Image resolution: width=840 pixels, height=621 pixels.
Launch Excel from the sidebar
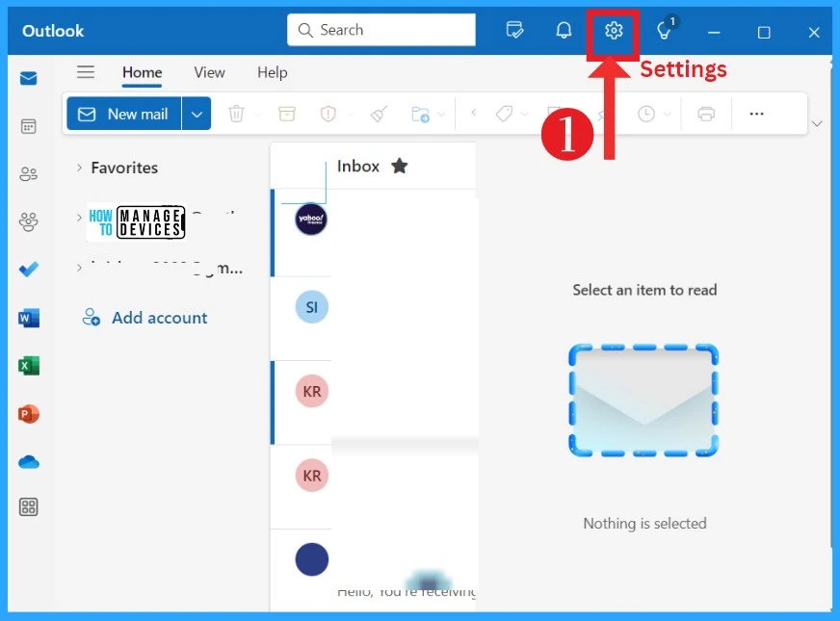click(x=28, y=366)
